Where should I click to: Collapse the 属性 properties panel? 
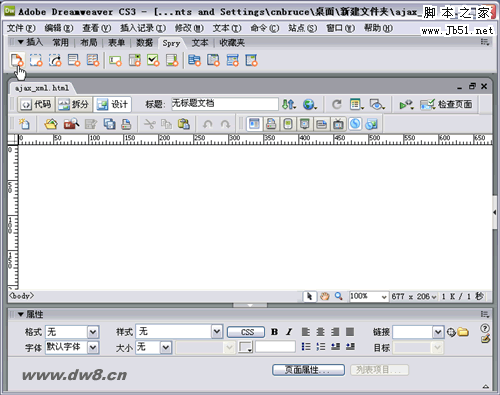[21, 314]
